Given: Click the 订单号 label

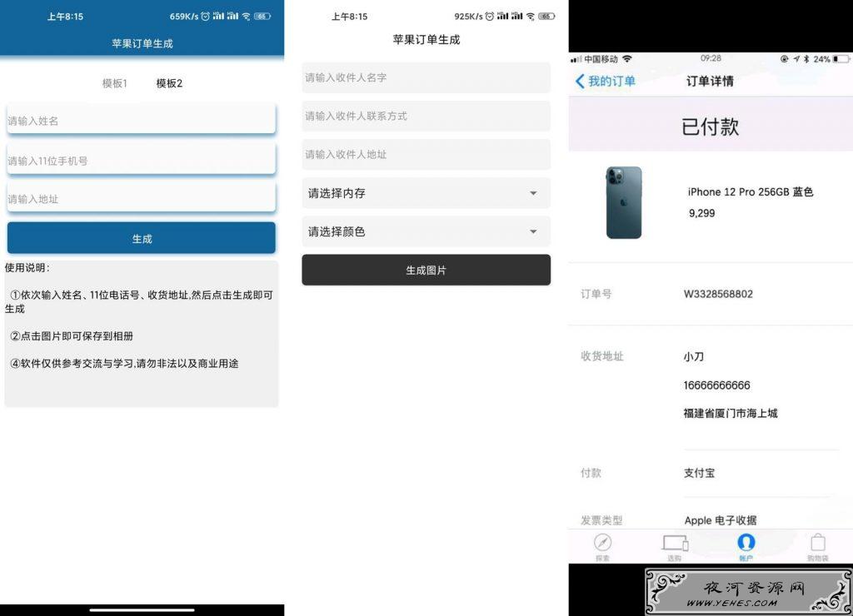Looking at the screenshot, I should click(x=596, y=294).
